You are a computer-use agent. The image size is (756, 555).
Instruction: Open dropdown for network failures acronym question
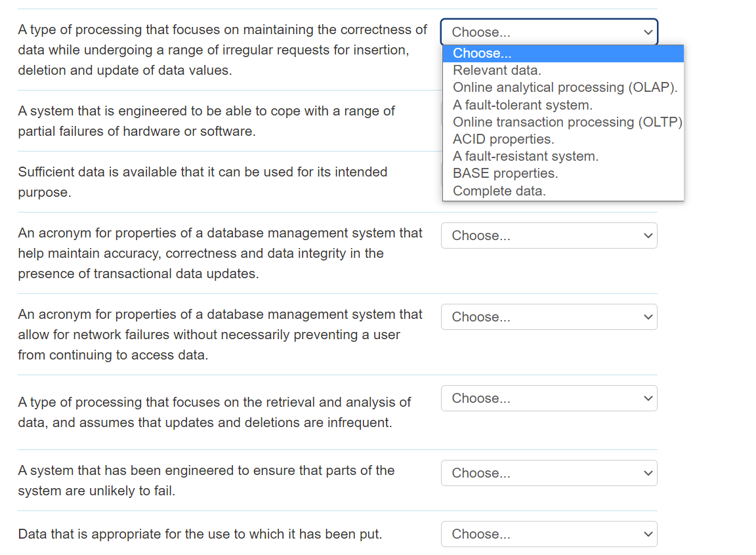[x=549, y=317]
